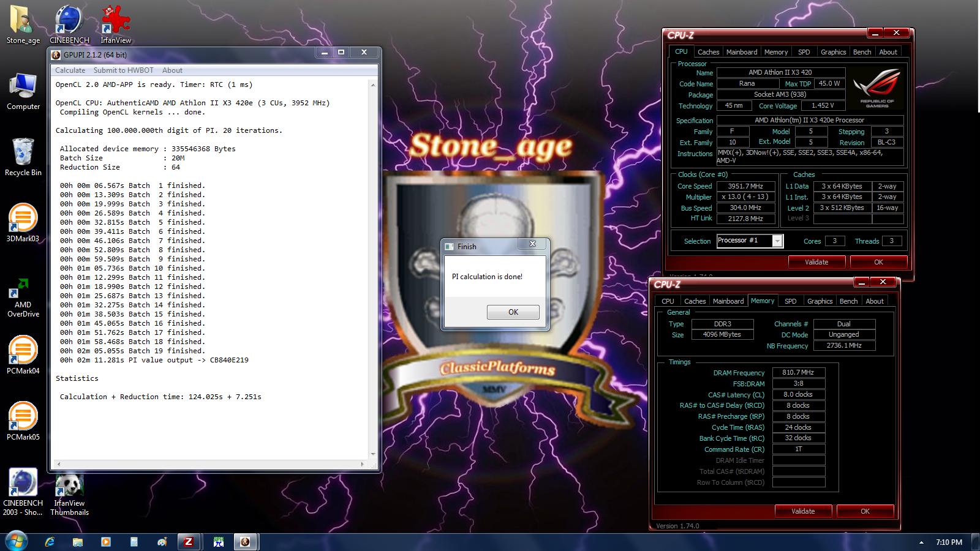
Task: Switch to Mainboard tab in lower CPU-Z
Action: [728, 301]
